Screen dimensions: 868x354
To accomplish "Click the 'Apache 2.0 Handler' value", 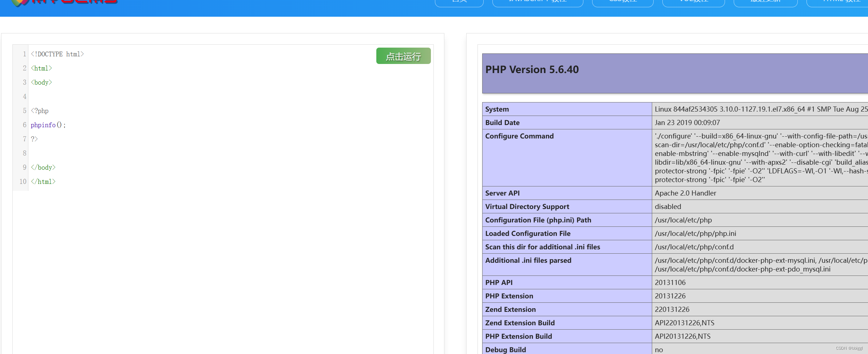I will click(686, 193).
